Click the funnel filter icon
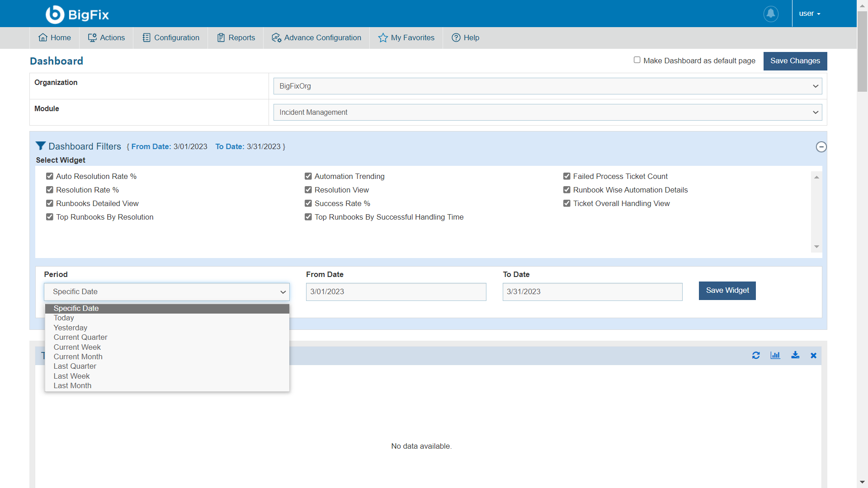Image resolution: width=868 pixels, height=488 pixels. pos(41,146)
